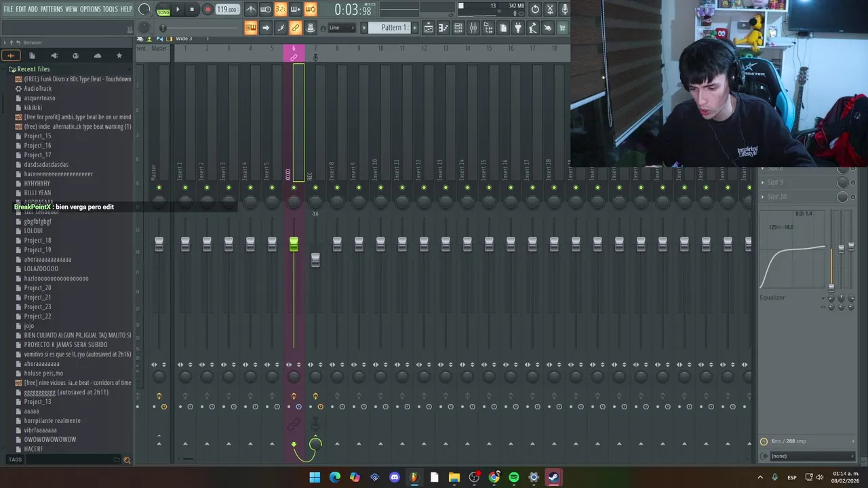Expand Slot 10 effect menu arrow
Screen dimensions: 868x488
point(763,197)
